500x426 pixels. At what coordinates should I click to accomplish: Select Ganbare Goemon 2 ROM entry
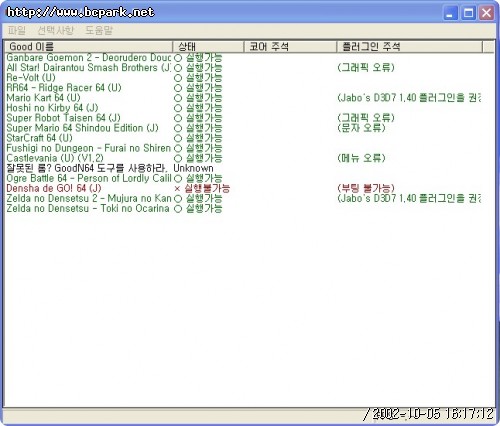tap(89, 58)
